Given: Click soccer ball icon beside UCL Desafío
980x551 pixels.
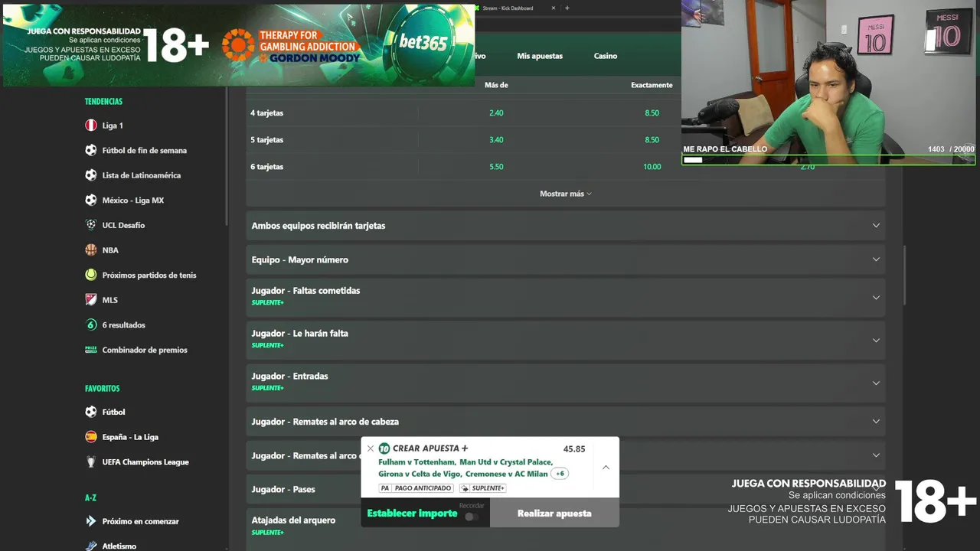Looking at the screenshot, I should tap(91, 225).
